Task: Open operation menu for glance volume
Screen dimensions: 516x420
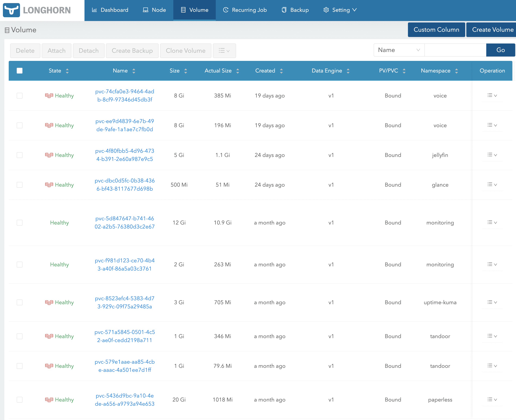Action: point(492,185)
